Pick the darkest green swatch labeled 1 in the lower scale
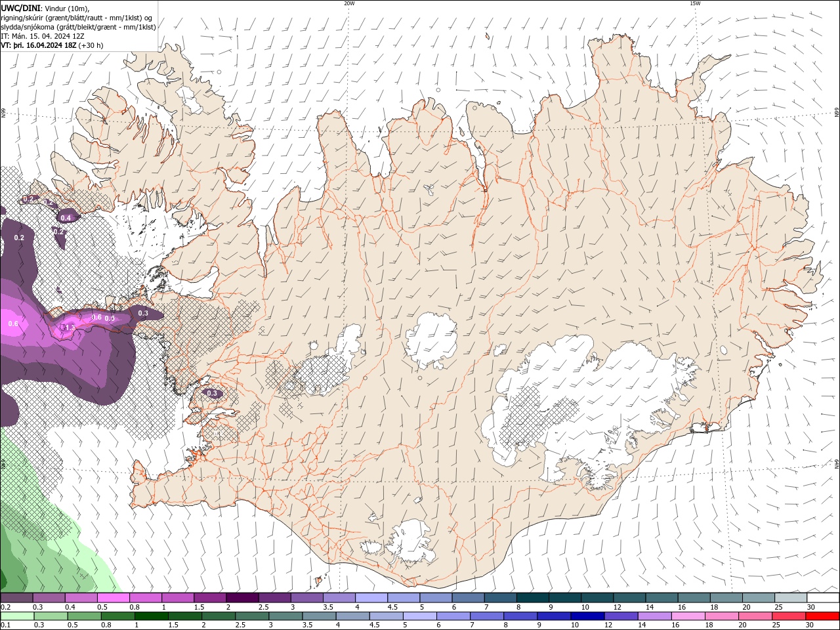This screenshot has width=840, height=630. point(151,616)
